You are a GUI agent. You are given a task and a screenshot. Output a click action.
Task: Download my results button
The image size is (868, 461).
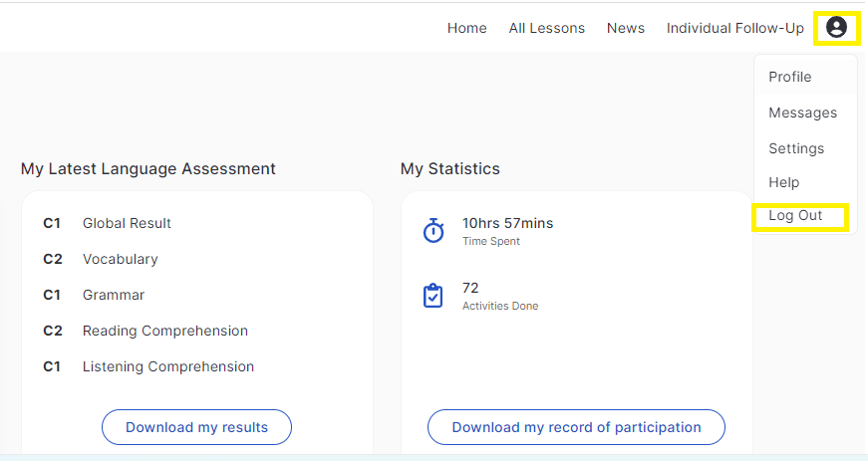196,427
